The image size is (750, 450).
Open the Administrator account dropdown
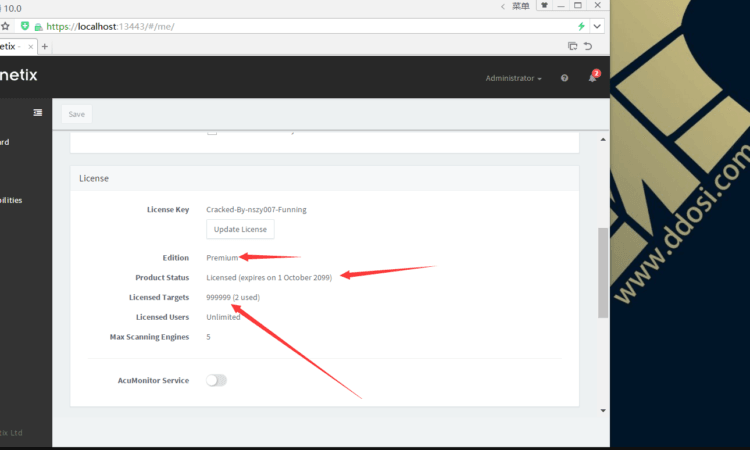tap(513, 78)
